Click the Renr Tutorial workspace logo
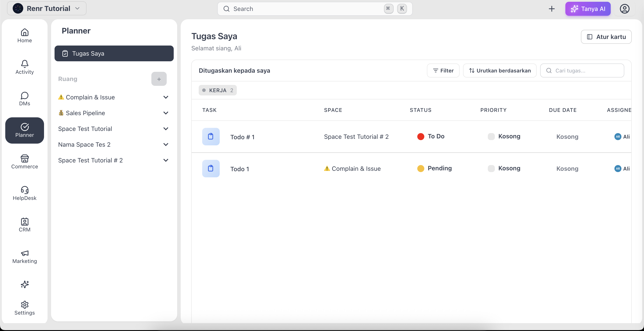Image resolution: width=644 pixels, height=331 pixels. [x=18, y=9]
